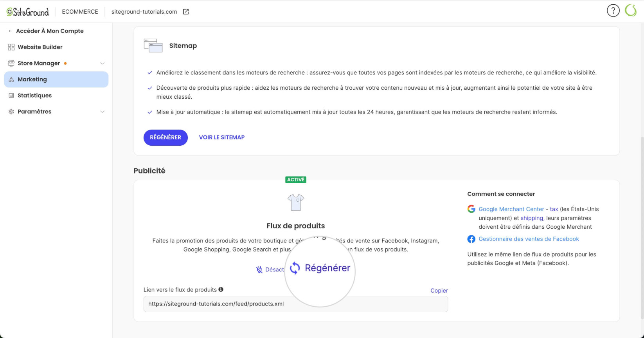Expand the Store Manager submenu chevron
Screen dimensions: 644x338
point(102,63)
